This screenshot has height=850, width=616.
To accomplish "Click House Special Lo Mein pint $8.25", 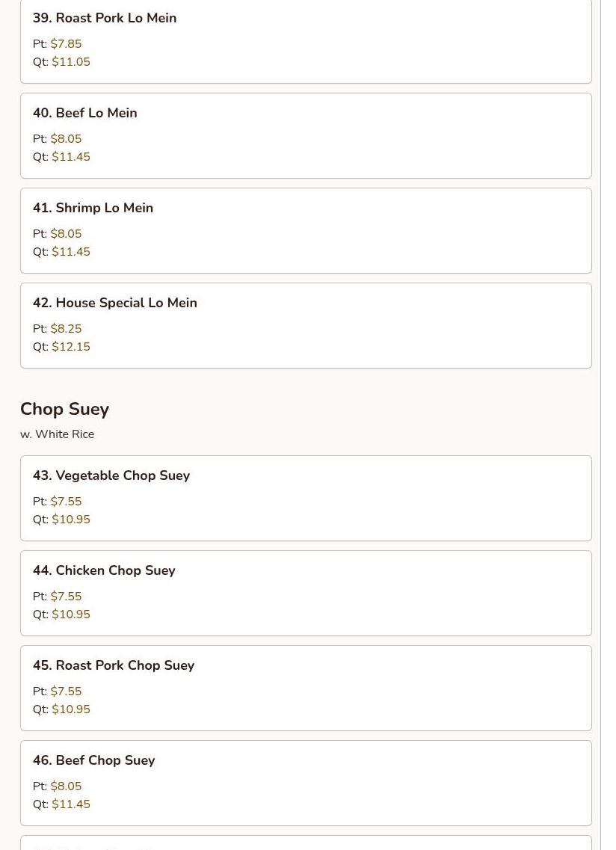I will pyautogui.click(x=66, y=328).
